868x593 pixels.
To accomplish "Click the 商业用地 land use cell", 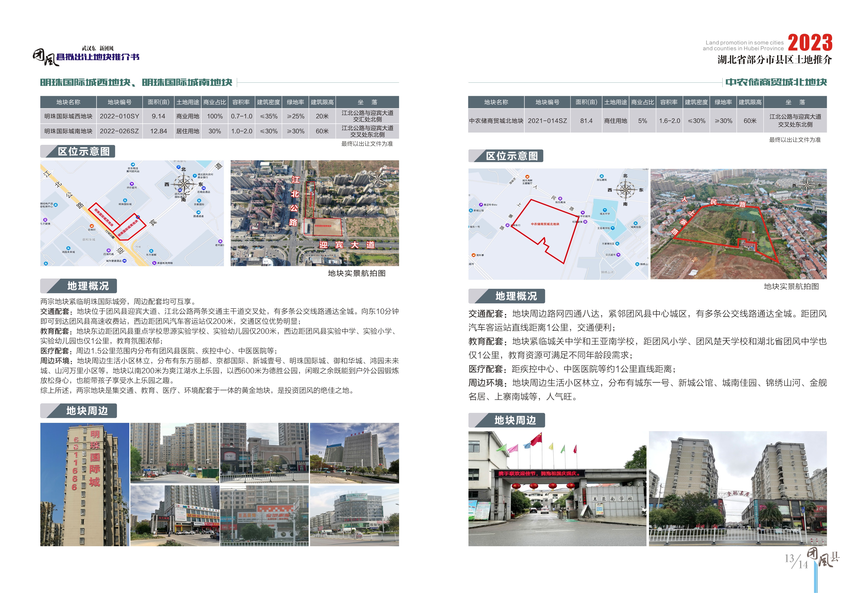I will [x=188, y=116].
